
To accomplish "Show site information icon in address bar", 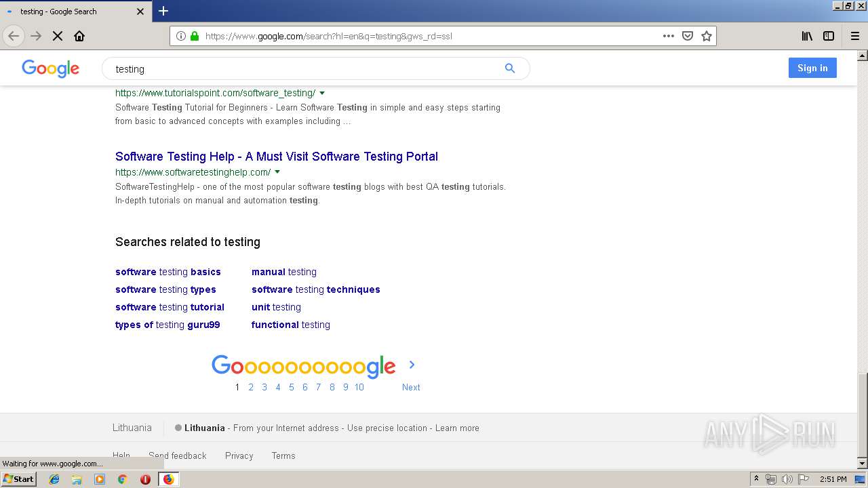I will (x=181, y=36).
